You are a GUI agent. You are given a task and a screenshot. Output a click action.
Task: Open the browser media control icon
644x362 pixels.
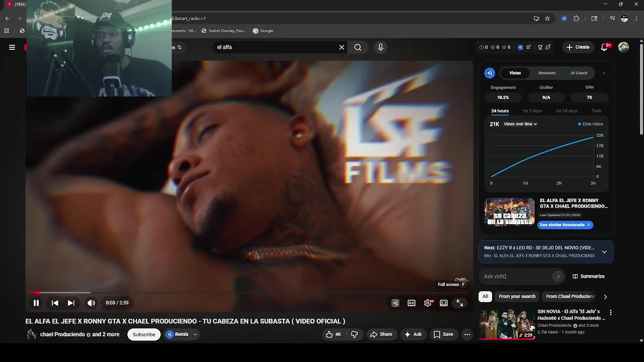(612, 19)
